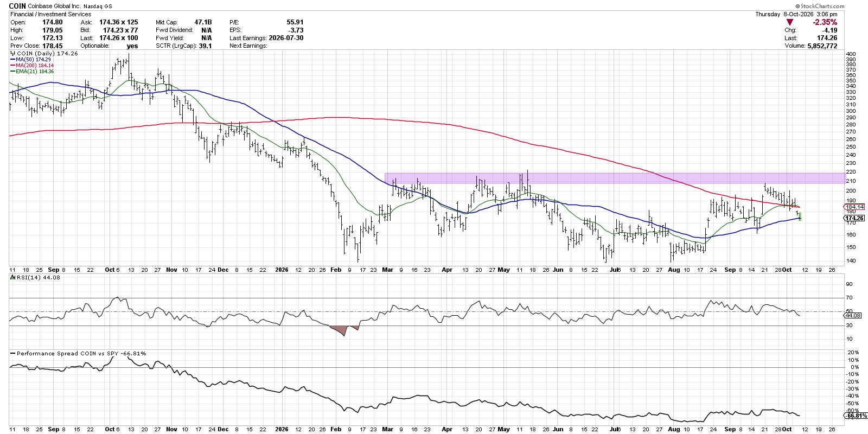This screenshot has height=434, width=868.
Task: Click the COIN ticker symbol title
Action: (17, 6)
